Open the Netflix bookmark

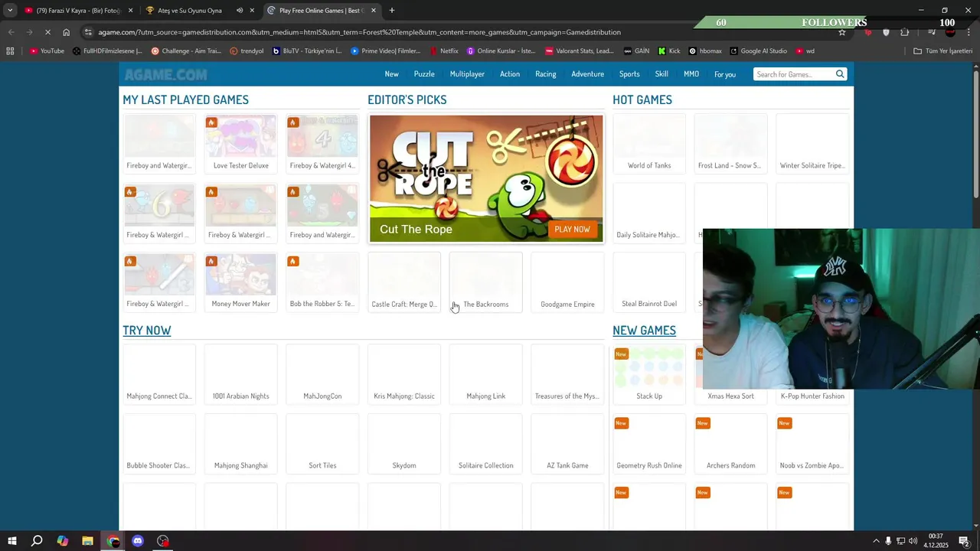click(x=444, y=51)
